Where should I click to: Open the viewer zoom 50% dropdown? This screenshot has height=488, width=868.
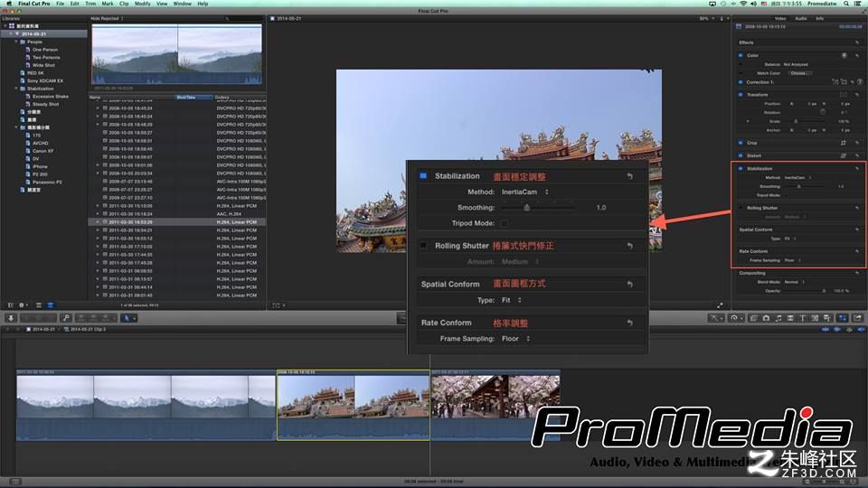tap(707, 18)
